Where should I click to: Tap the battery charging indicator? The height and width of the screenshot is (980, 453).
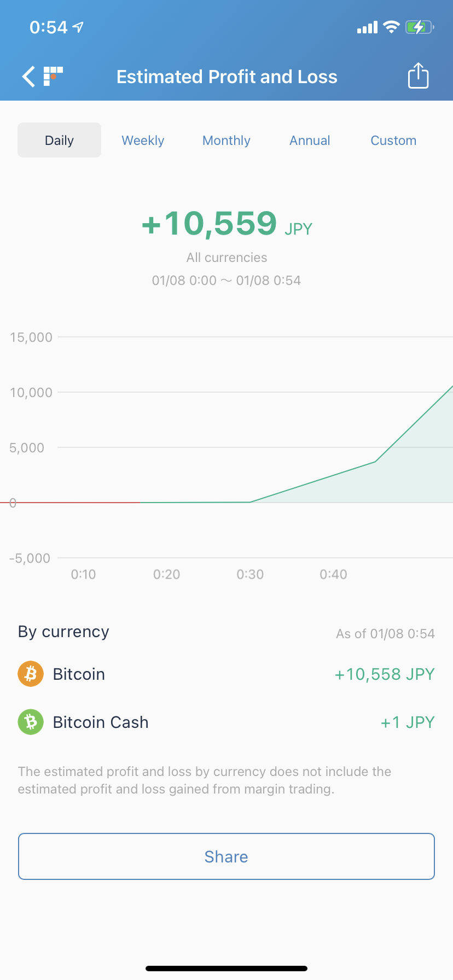tap(419, 27)
